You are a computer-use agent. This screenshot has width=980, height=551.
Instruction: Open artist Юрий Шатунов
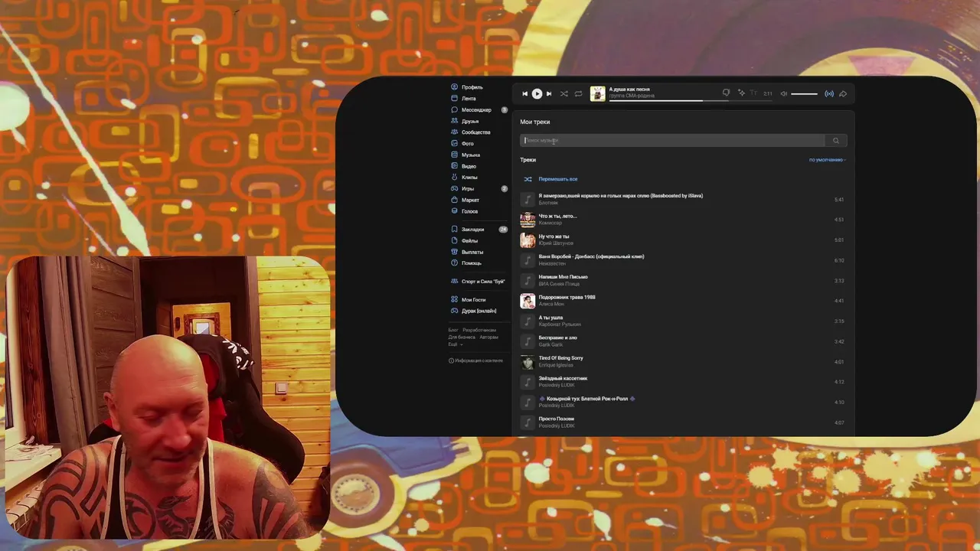[x=556, y=243]
